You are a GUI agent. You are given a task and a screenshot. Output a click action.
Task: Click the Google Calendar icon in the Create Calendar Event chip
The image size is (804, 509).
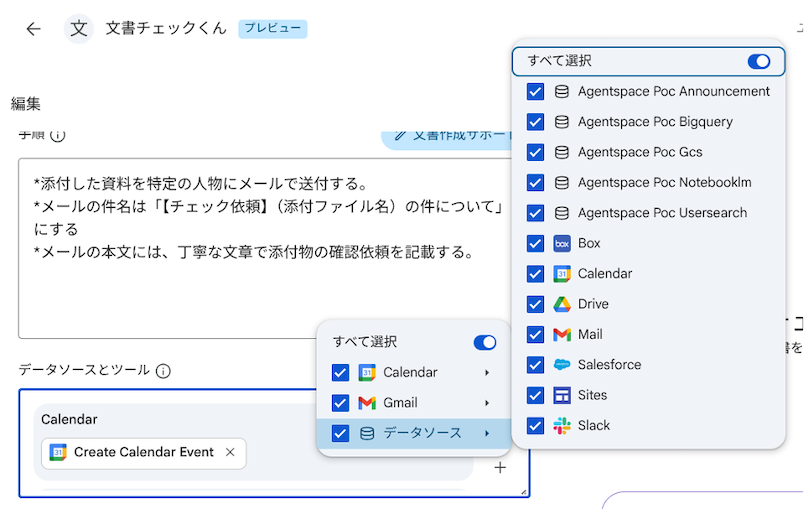tap(58, 452)
